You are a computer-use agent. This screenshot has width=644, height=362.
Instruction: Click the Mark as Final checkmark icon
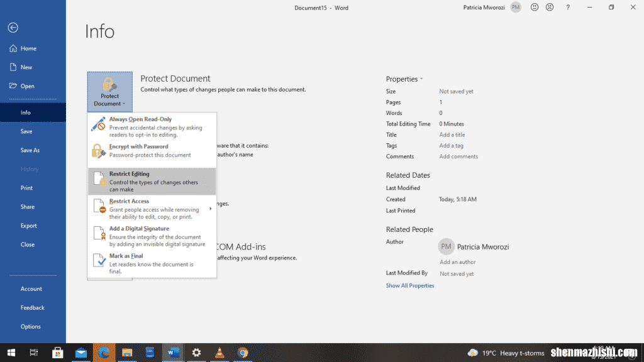click(99, 260)
